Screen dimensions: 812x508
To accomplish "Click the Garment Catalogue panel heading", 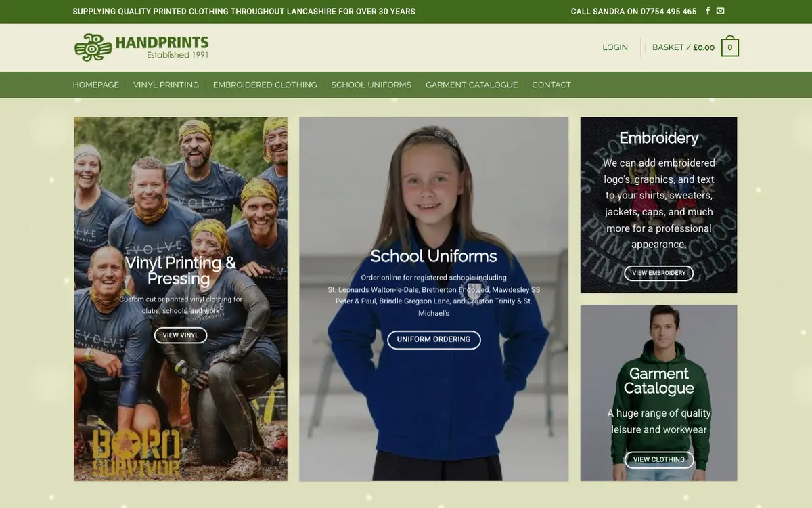I will 658,381.
